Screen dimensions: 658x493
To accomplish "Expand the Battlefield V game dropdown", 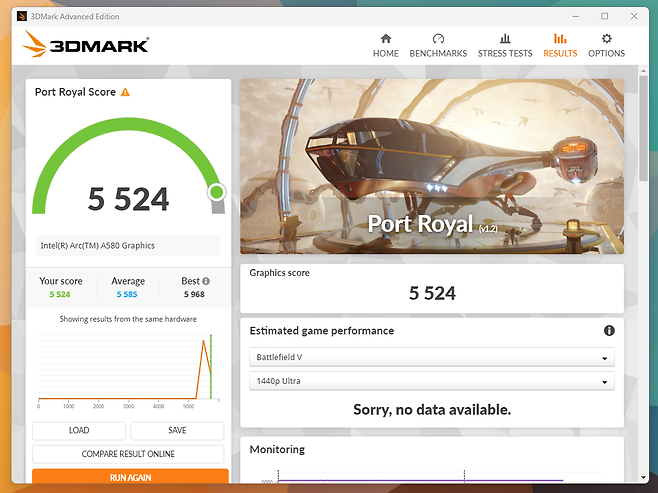I will (431, 358).
